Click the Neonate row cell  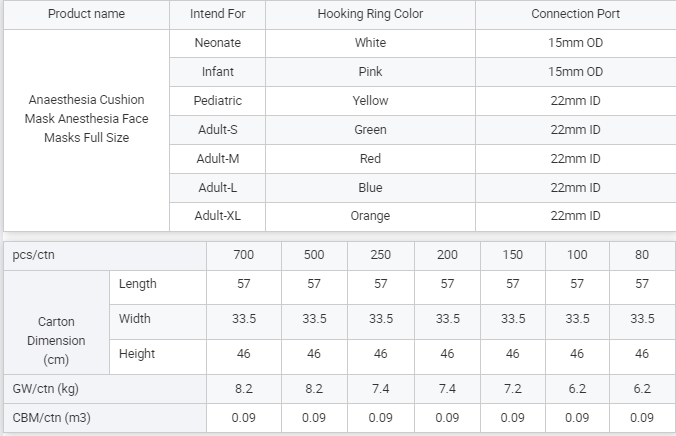[x=218, y=43]
